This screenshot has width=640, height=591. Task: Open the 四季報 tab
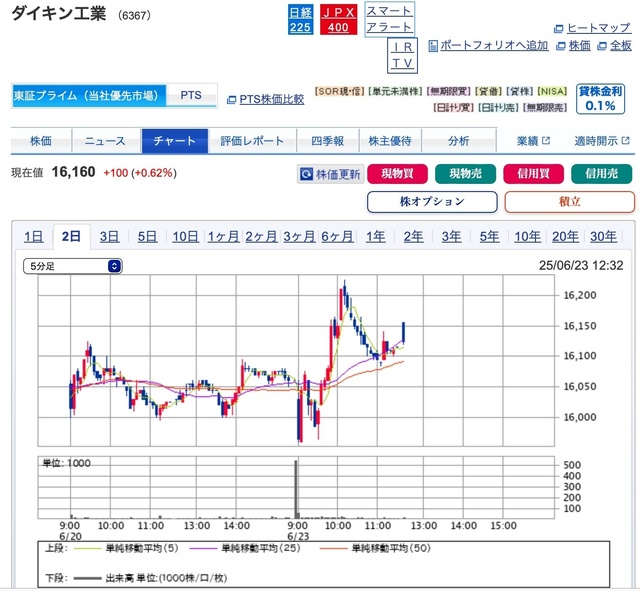[328, 141]
